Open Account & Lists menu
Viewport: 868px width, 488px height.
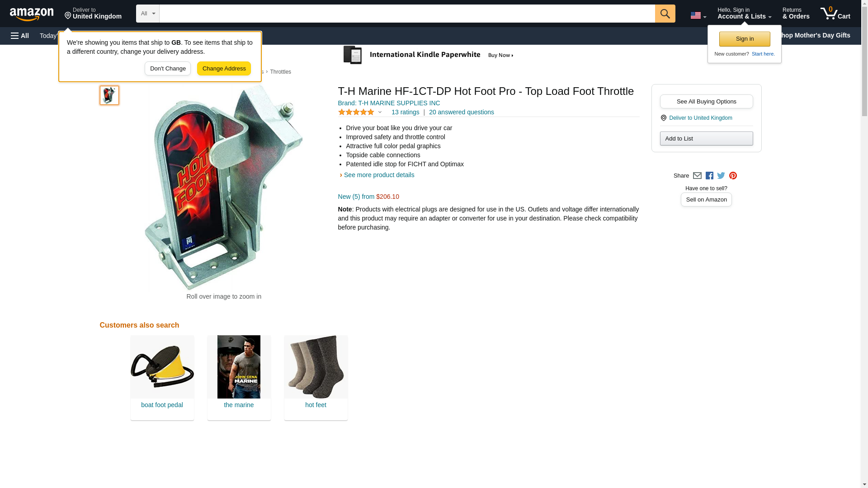744,14
